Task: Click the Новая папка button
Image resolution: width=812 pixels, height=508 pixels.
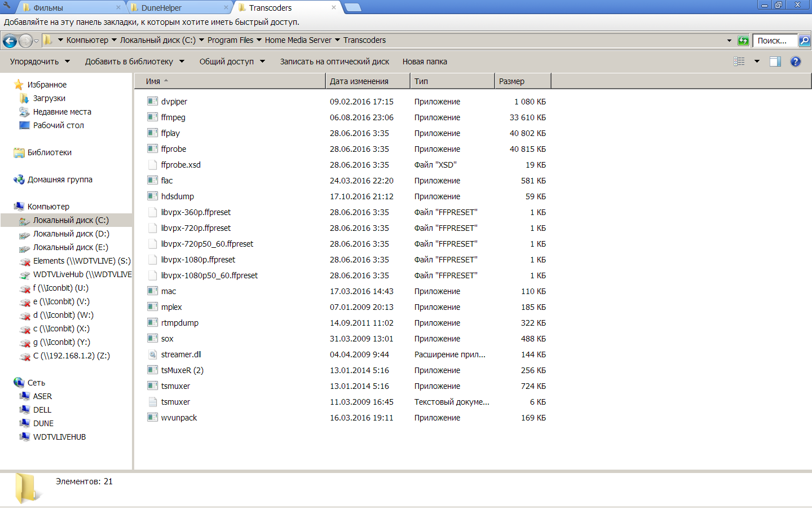Action: [425, 62]
